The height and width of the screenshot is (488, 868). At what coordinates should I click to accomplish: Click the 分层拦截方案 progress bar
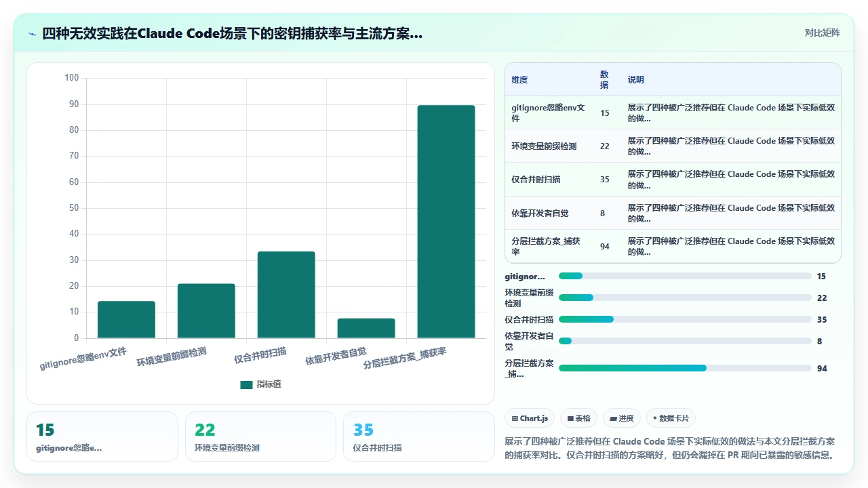point(685,368)
